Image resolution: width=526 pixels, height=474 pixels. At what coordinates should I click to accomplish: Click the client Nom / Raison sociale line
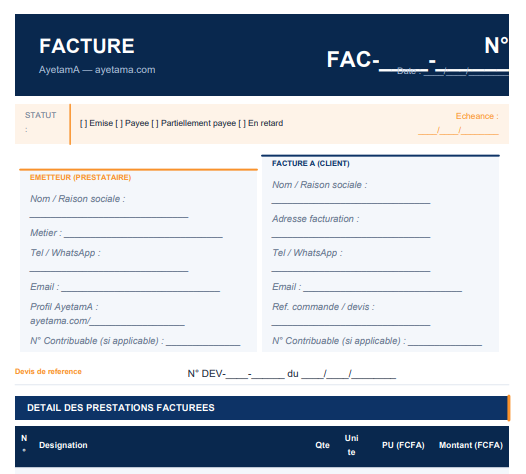pyautogui.click(x=351, y=201)
